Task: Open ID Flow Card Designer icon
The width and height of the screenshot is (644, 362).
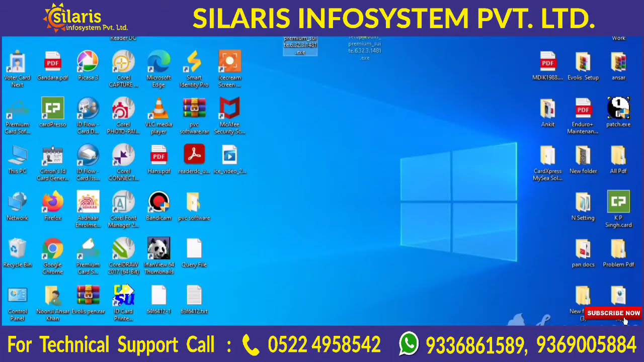Action: click(x=88, y=116)
